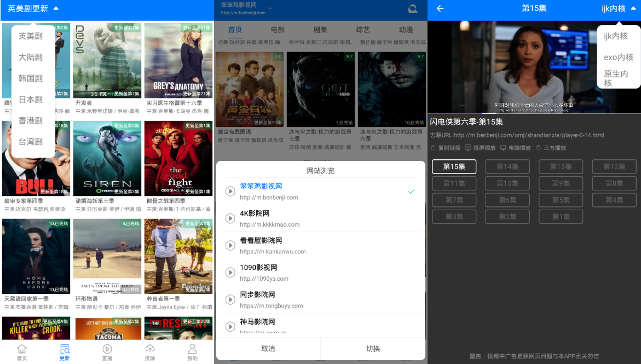This screenshot has width=641, height=364.
Task: Open the 天黑请回家第一季 poster
Action: pos(36,256)
